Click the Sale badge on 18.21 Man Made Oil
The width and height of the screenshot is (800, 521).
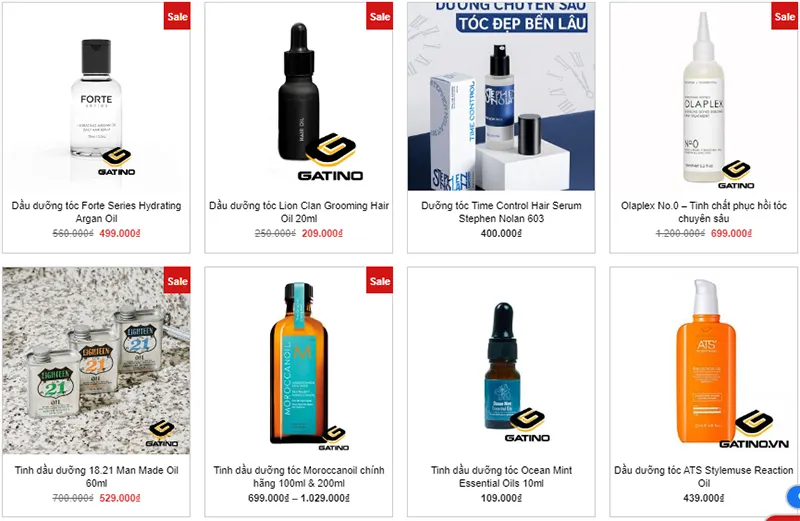177,280
